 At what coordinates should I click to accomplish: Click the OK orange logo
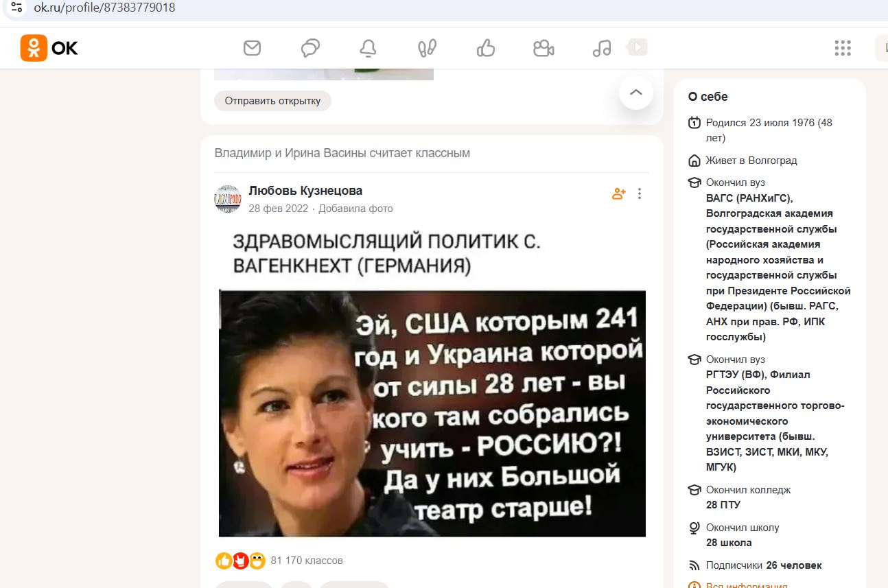coord(49,48)
